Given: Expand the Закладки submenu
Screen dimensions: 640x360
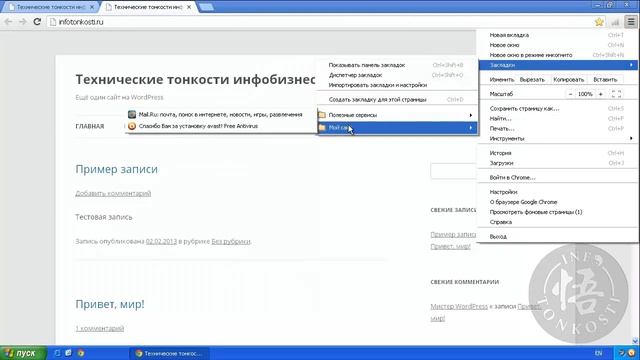Looking at the screenshot, I should pyautogui.click(x=558, y=65).
